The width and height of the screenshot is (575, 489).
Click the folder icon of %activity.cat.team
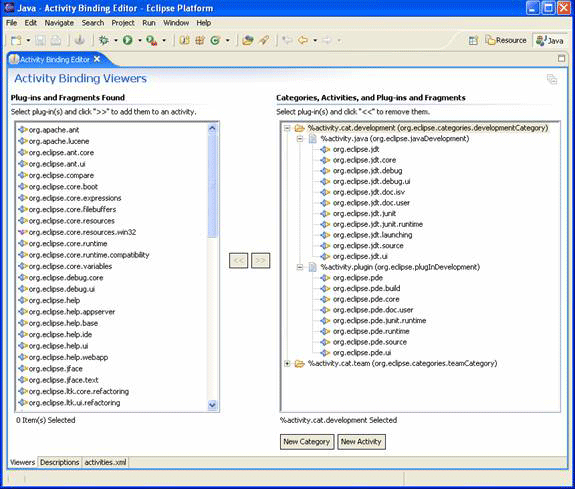300,364
